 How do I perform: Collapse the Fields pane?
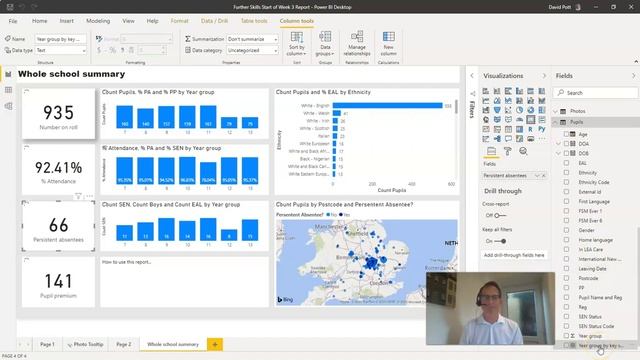(633, 76)
